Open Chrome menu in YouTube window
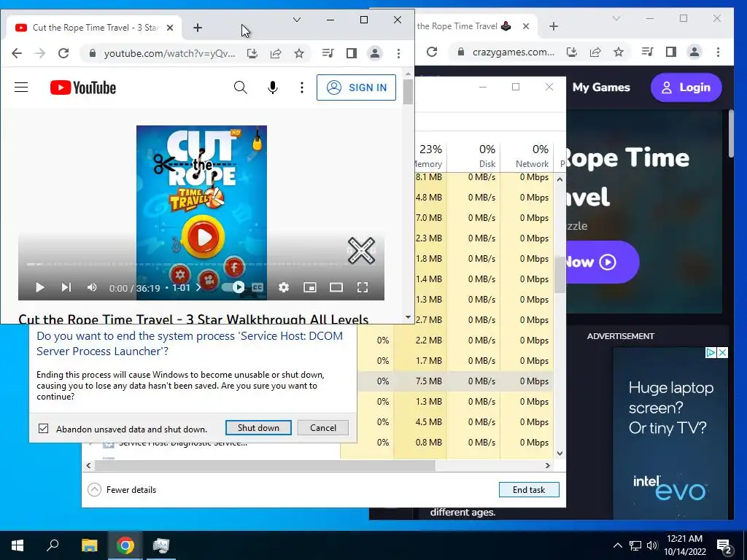Image resolution: width=747 pixels, height=560 pixels. tap(399, 53)
